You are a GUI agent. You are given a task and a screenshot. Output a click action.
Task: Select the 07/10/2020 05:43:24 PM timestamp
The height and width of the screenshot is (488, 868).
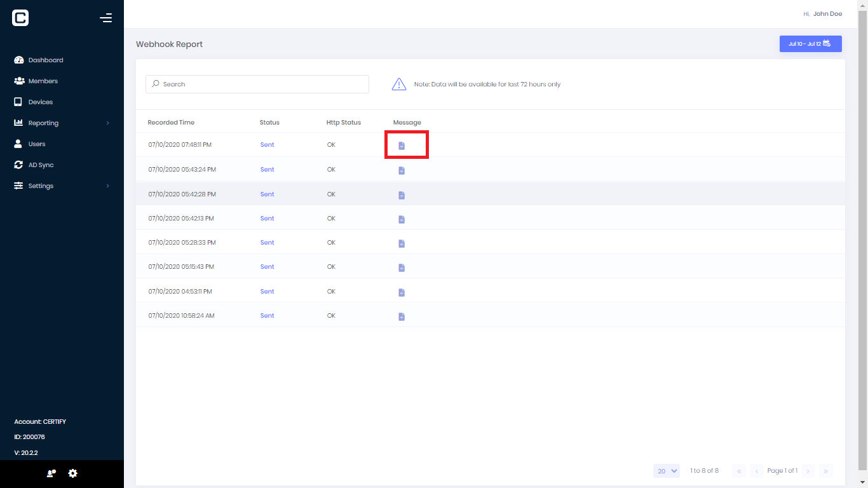[x=182, y=170]
